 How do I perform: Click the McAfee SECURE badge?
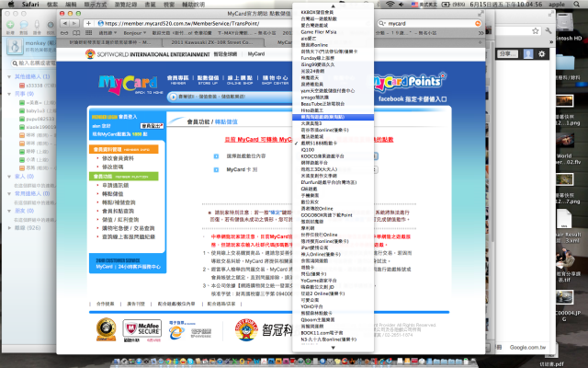pyautogui.click(x=142, y=329)
